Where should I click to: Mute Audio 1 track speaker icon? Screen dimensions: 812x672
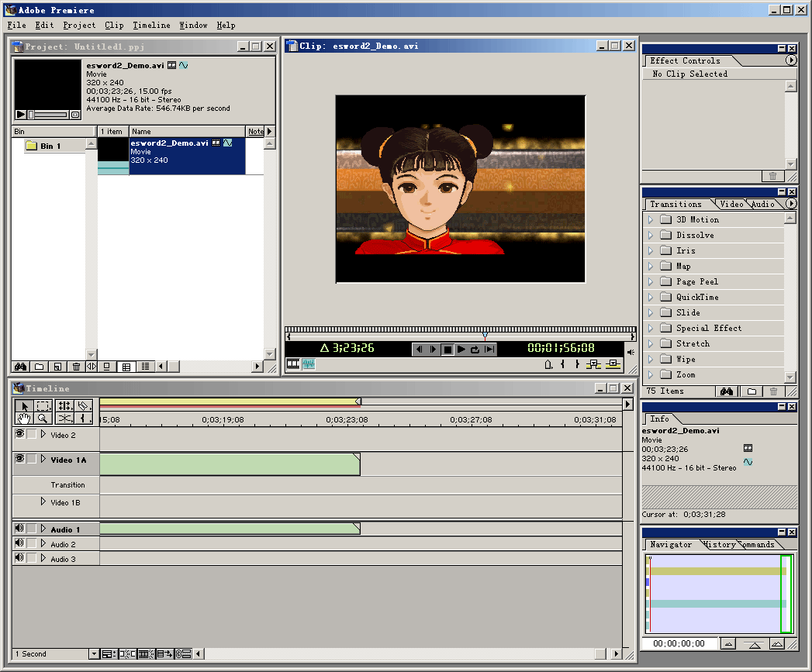[19, 529]
